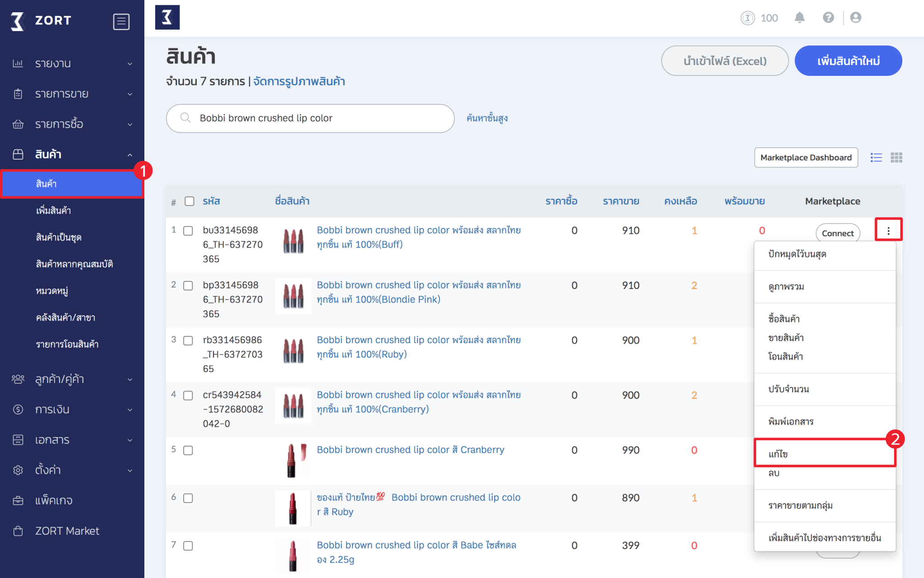Expand the รายการซื้อ menu chevron

(130, 125)
